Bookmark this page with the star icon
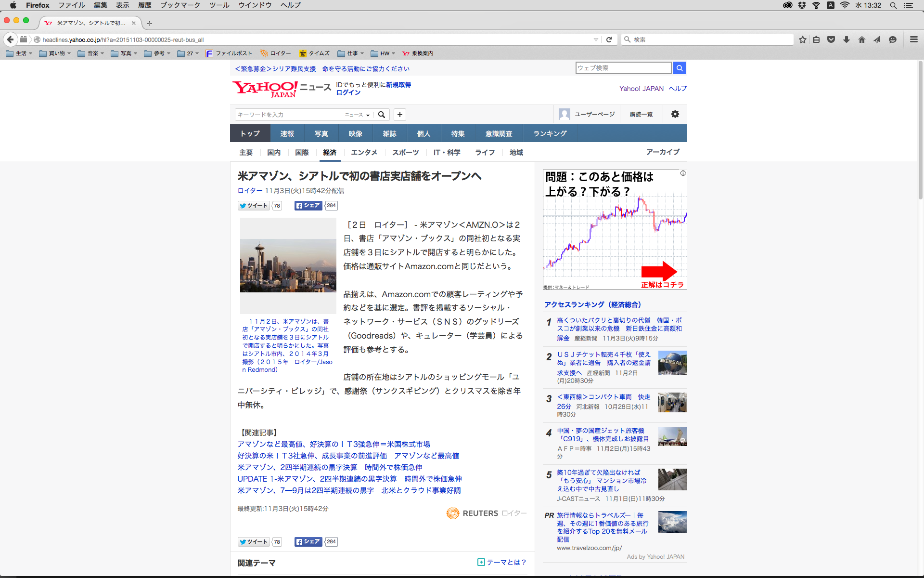This screenshot has width=924, height=578. click(802, 39)
